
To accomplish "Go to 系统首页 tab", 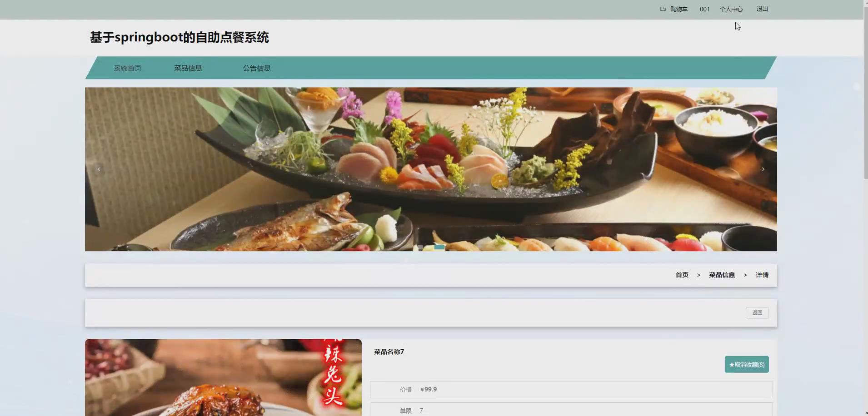I will (x=127, y=68).
